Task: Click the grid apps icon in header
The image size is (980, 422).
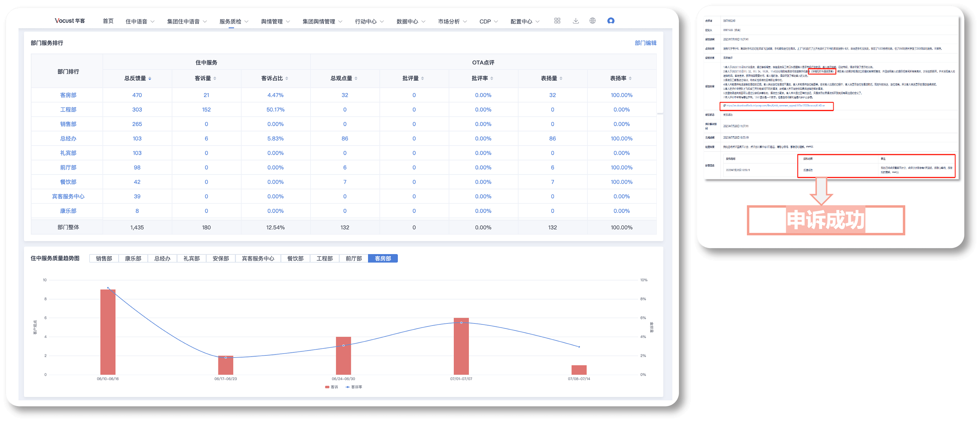Action: pyautogui.click(x=557, y=21)
